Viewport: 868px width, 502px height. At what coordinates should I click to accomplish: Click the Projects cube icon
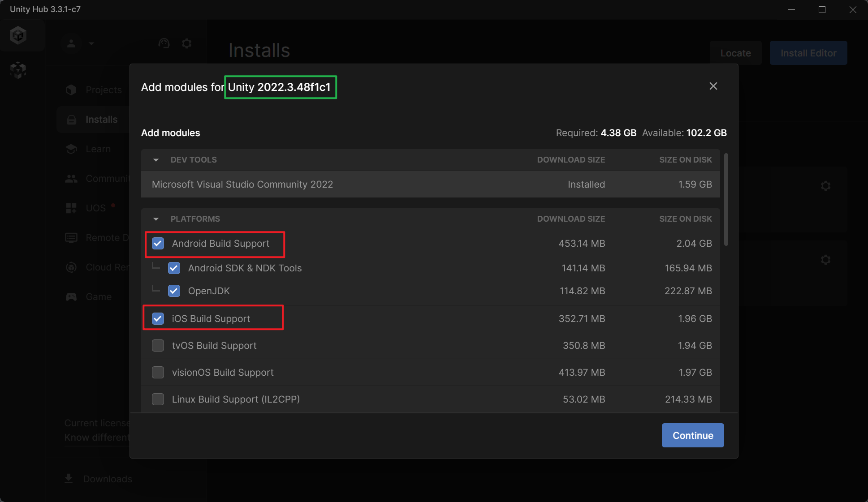[x=71, y=90]
